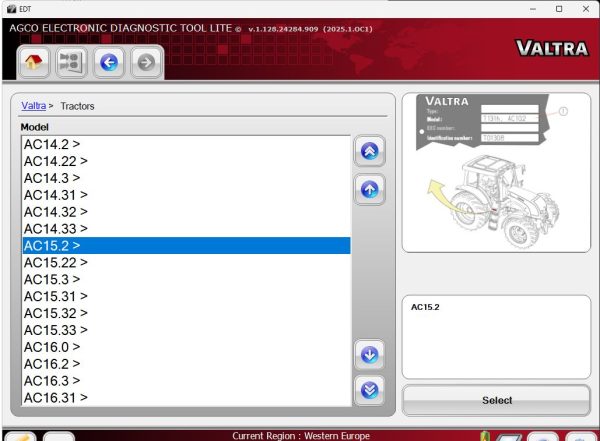The height and width of the screenshot is (441, 600).
Task: Click the greyed forward arrow button
Action: [146, 62]
